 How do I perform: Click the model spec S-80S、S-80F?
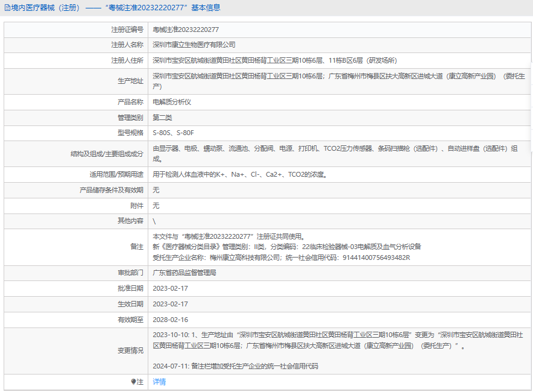click(x=174, y=132)
